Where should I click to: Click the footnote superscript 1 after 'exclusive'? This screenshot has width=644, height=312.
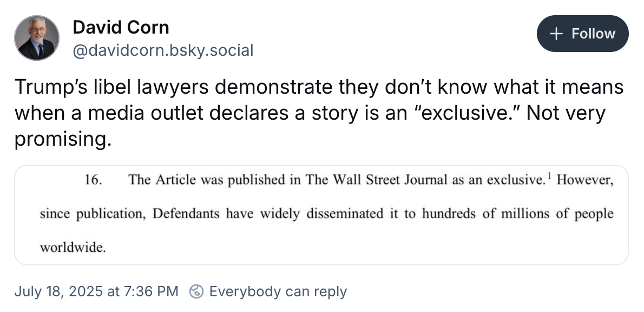coord(549,177)
